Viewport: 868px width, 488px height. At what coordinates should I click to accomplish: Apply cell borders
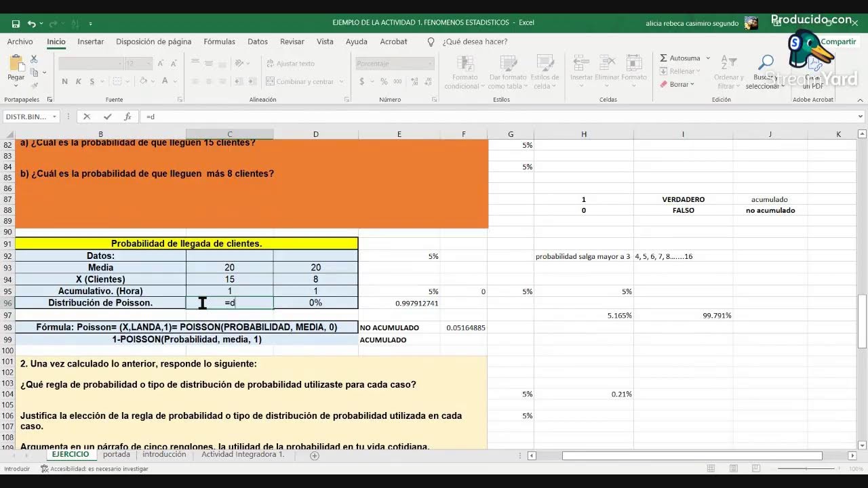pos(117,81)
